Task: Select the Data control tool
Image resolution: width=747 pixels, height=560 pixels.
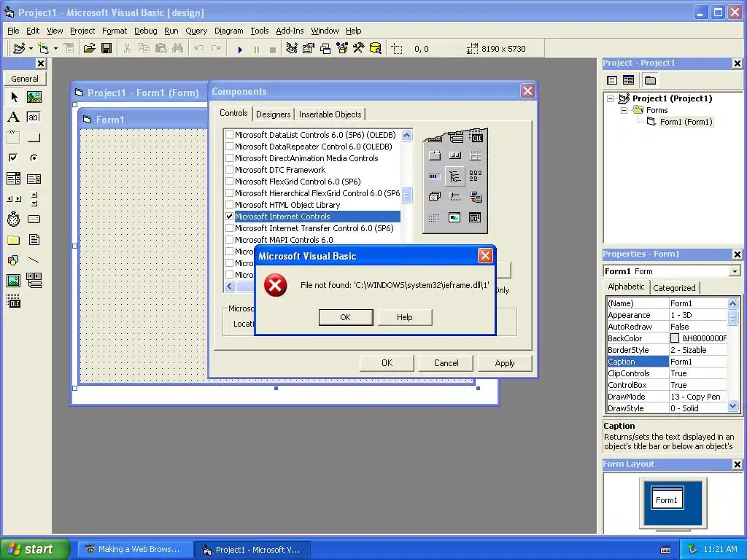Action: pos(34,281)
